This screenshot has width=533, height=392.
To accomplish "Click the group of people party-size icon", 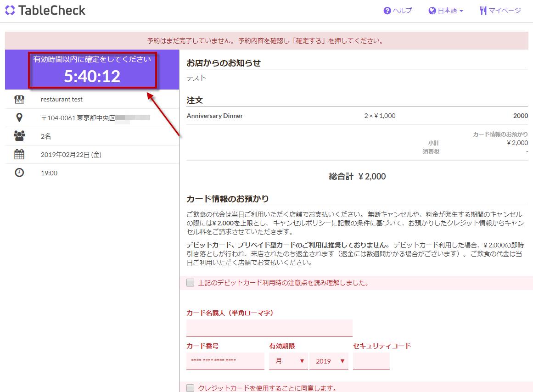I will 19,136.
